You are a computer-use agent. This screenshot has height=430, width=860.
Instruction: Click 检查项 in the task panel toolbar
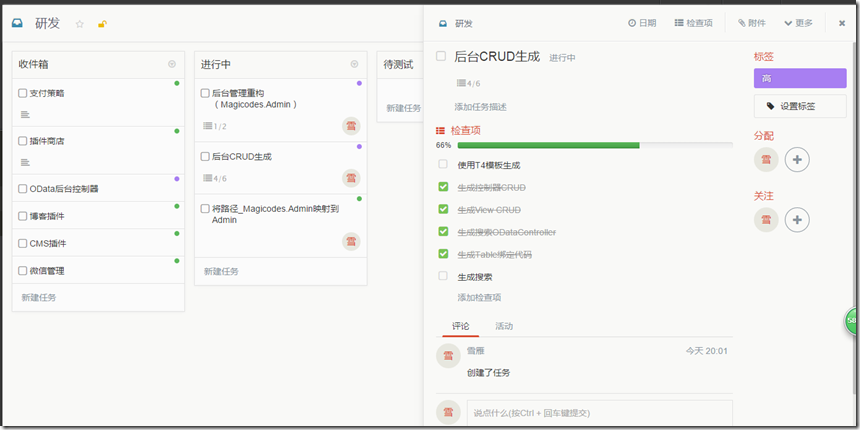click(694, 23)
